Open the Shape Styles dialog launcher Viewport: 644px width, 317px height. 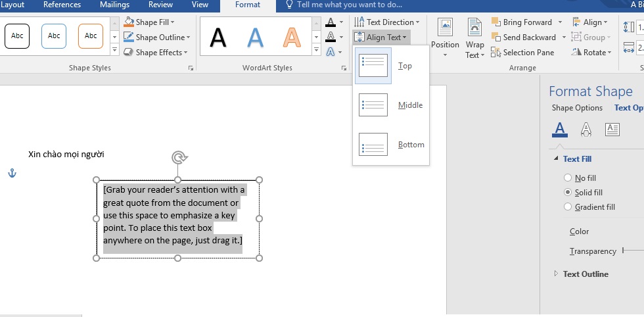point(191,68)
